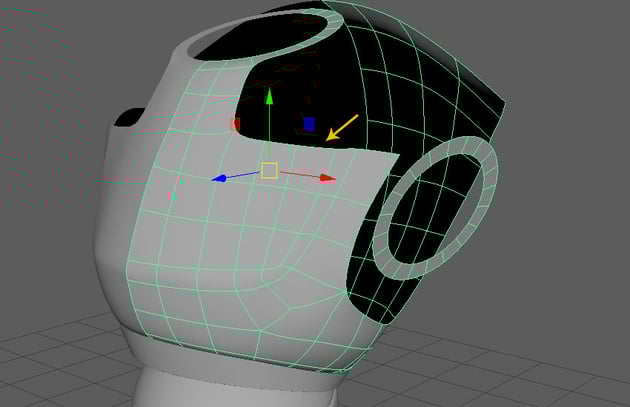Click the red square plane handle
Image resolution: width=630 pixels, height=407 pixels.
pos(236,124)
